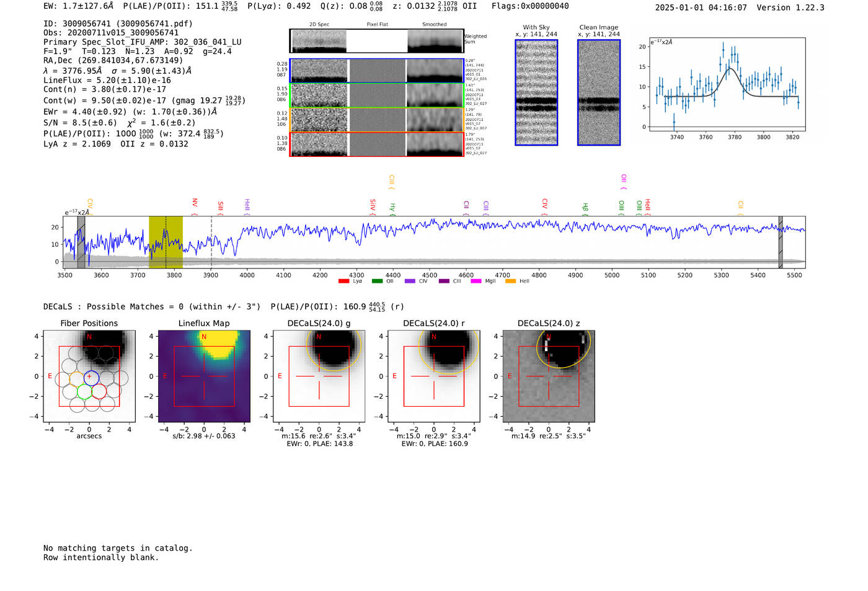The image size is (868, 591).
Task: Open the Clean Image cutout
Action: 599,92
